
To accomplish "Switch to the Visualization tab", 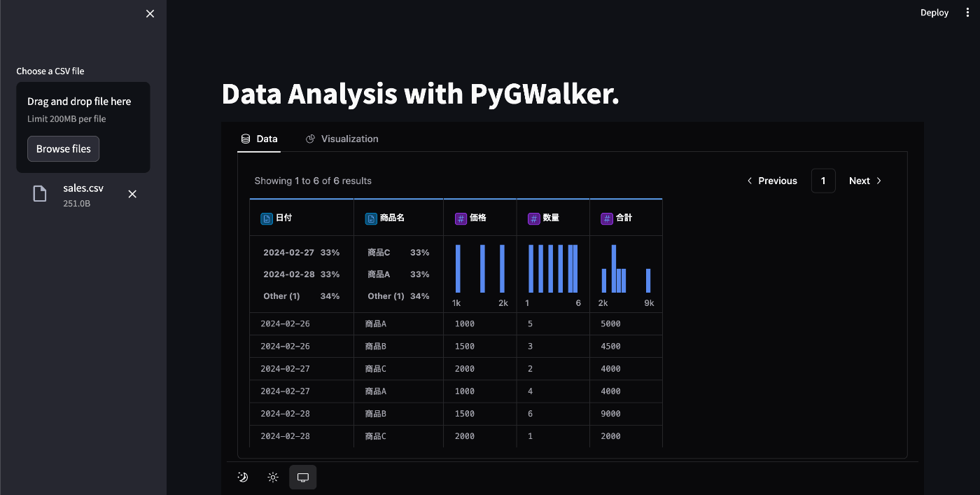I will pyautogui.click(x=342, y=139).
